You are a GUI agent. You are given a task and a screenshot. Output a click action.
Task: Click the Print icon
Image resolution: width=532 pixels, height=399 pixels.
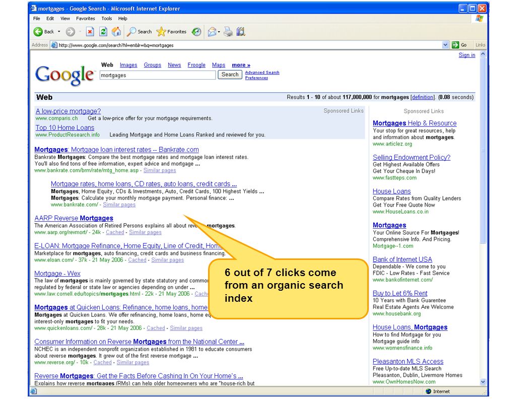[x=228, y=32]
